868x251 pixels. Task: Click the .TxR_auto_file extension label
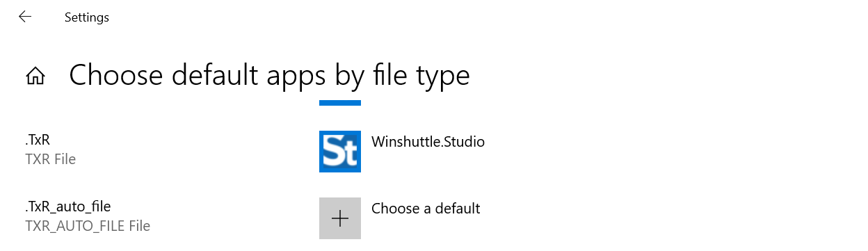pos(67,207)
